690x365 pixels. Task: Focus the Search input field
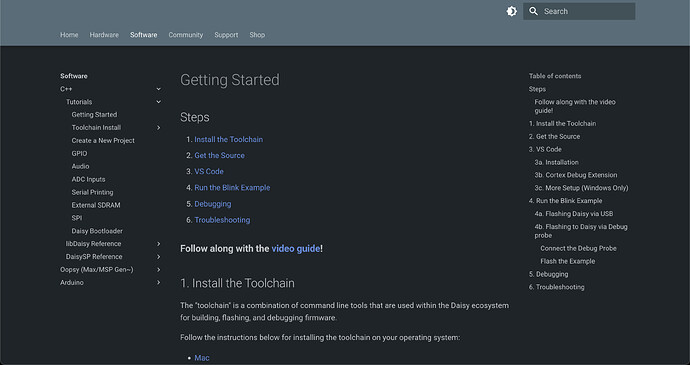[x=579, y=11]
